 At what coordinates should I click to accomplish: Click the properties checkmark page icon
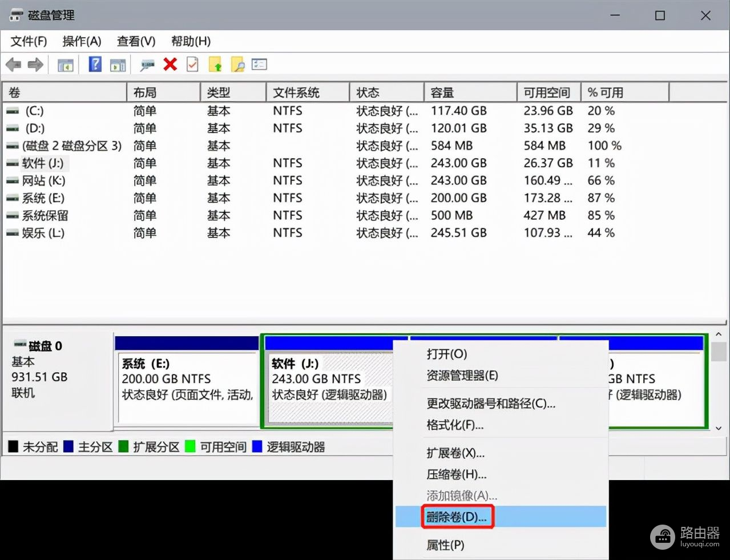click(x=193, y=65)
